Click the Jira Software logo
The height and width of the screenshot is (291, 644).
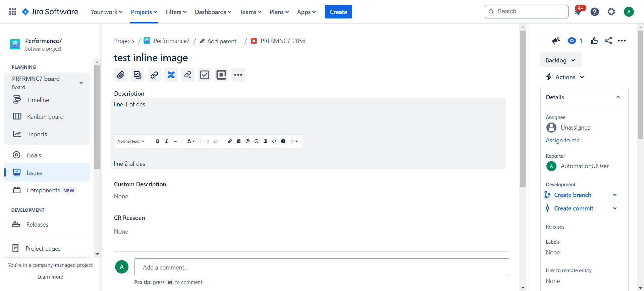[50, 12]
